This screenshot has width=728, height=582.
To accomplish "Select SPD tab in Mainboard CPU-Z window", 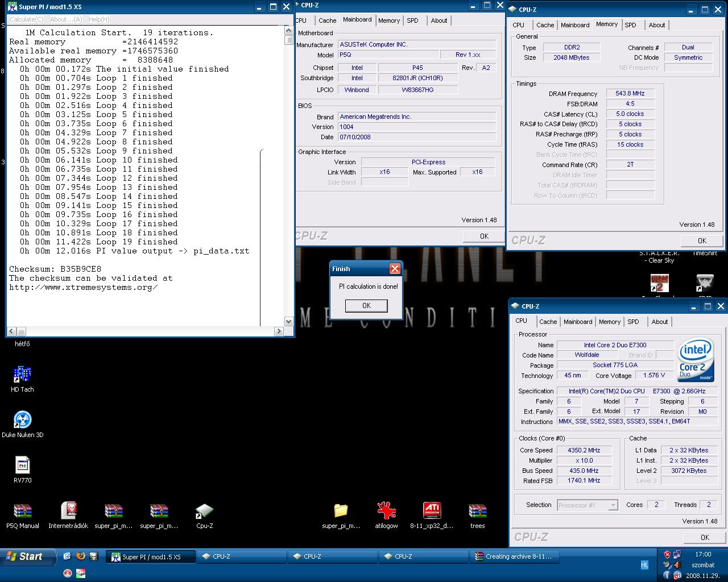I will coord(412,20).
